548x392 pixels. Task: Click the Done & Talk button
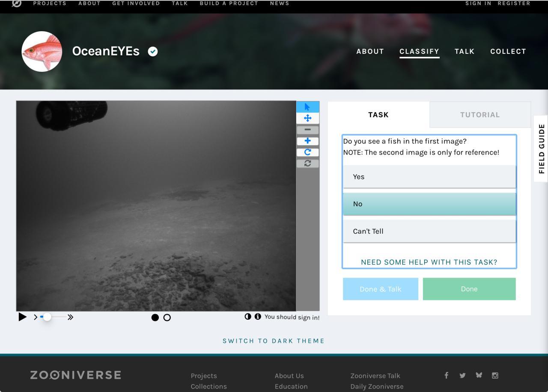pyautogui.click(x=381, y=289)
